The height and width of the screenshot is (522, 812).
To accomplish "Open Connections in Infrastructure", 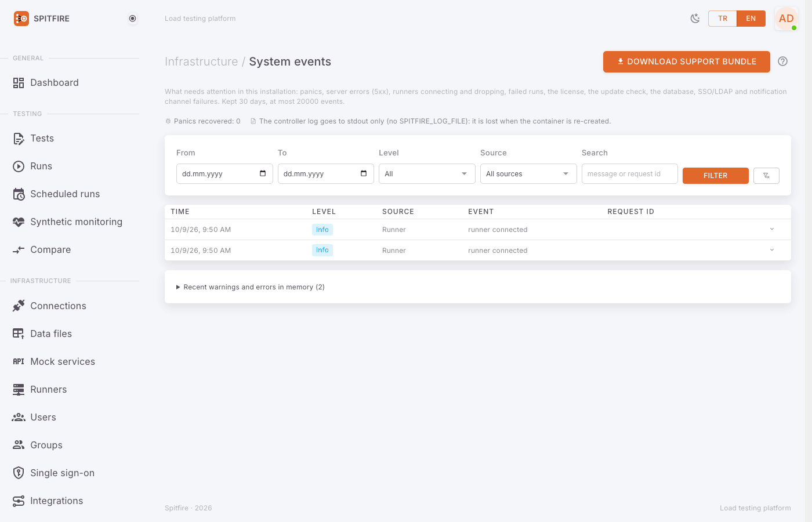I will (58, 306).
